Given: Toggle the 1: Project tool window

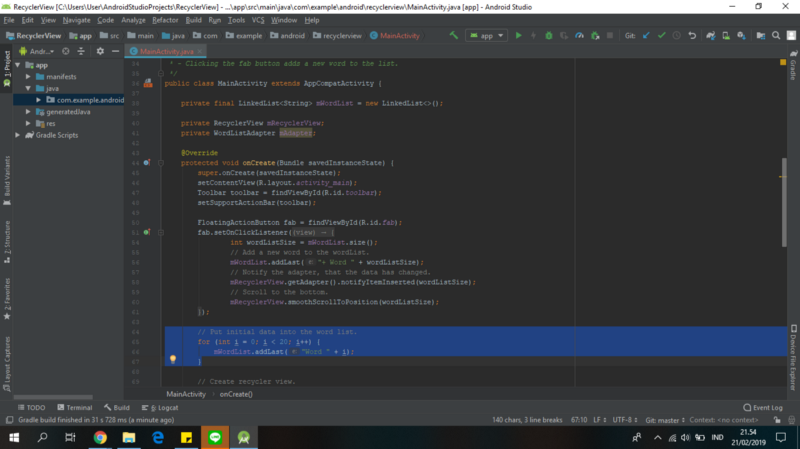Looking at the screenshot, I should [x=7, y=68].
